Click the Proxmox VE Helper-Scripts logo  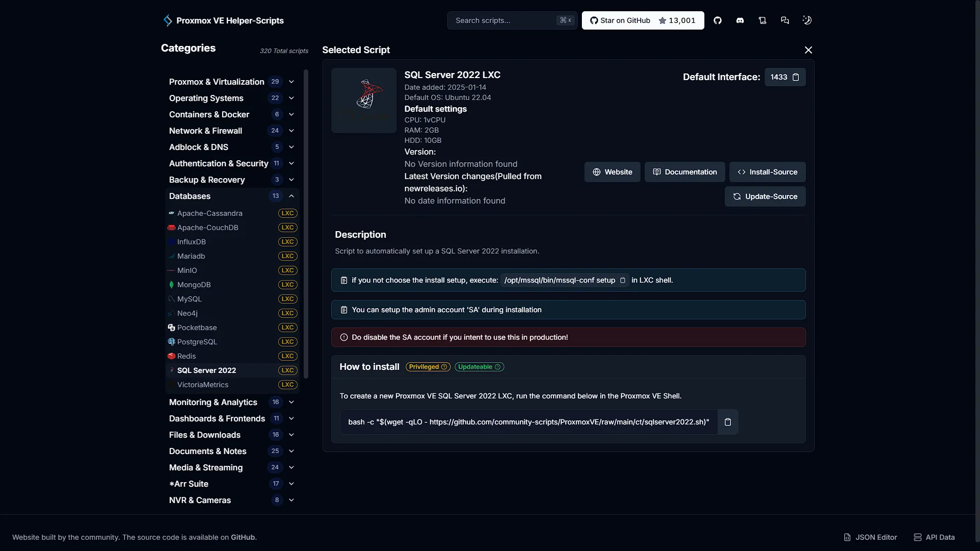pos(223,20)
